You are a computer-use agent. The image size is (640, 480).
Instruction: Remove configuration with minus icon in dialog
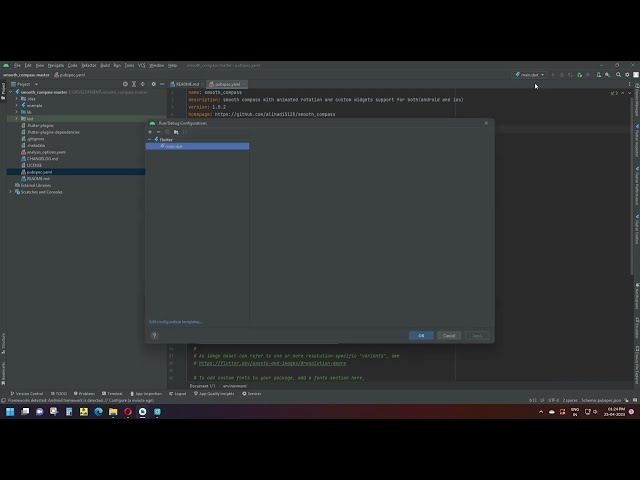pyautogui.click(x=158, y=132)
